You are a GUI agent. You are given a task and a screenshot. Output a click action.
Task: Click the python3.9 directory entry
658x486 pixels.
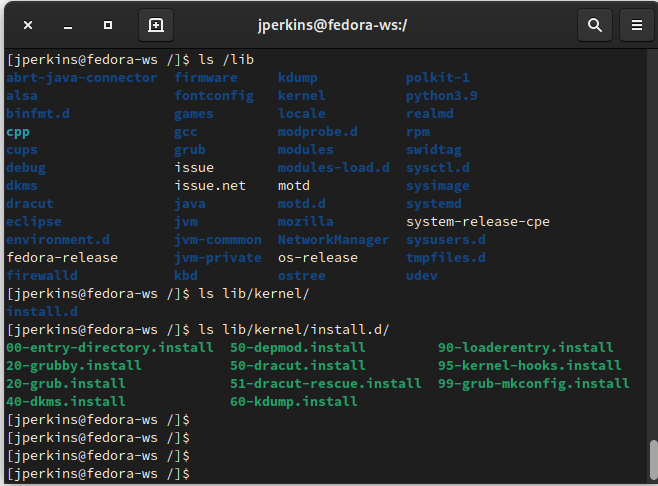[x=441, y=96]
